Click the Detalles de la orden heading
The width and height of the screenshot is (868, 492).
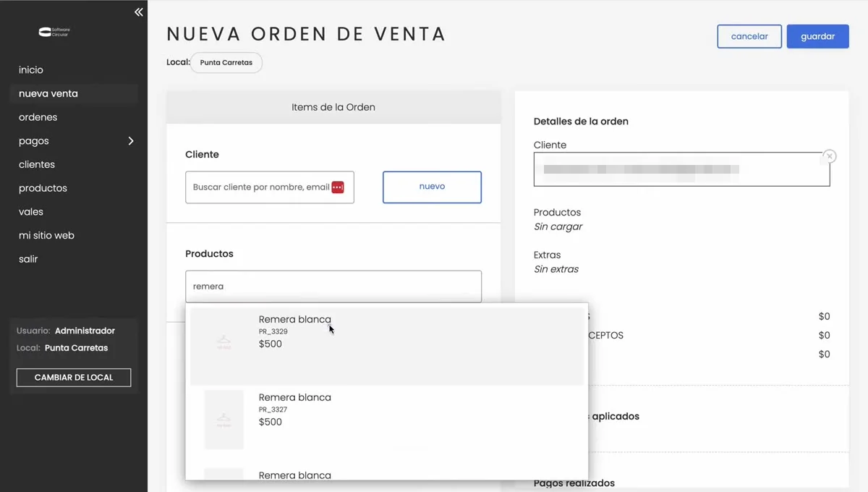tap(581, 122)
